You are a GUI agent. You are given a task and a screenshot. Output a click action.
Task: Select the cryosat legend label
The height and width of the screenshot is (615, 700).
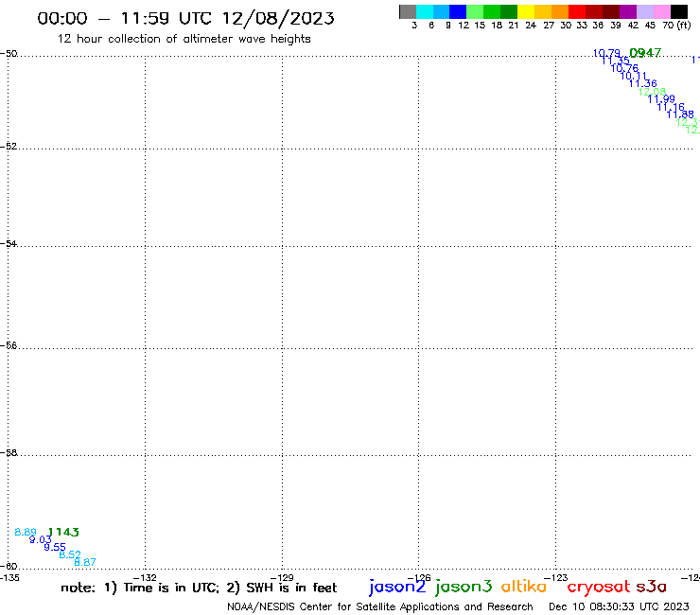pyautogui.click(x=599, y=588)
